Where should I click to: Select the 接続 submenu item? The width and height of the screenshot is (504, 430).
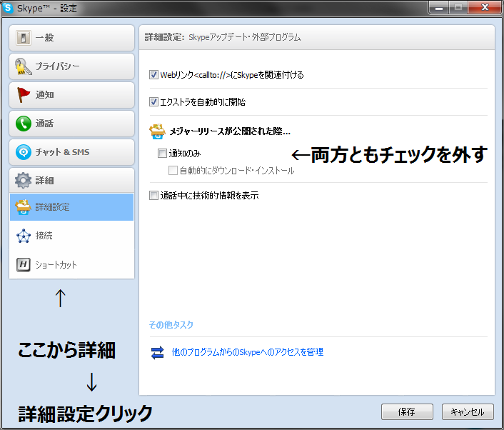71,236
